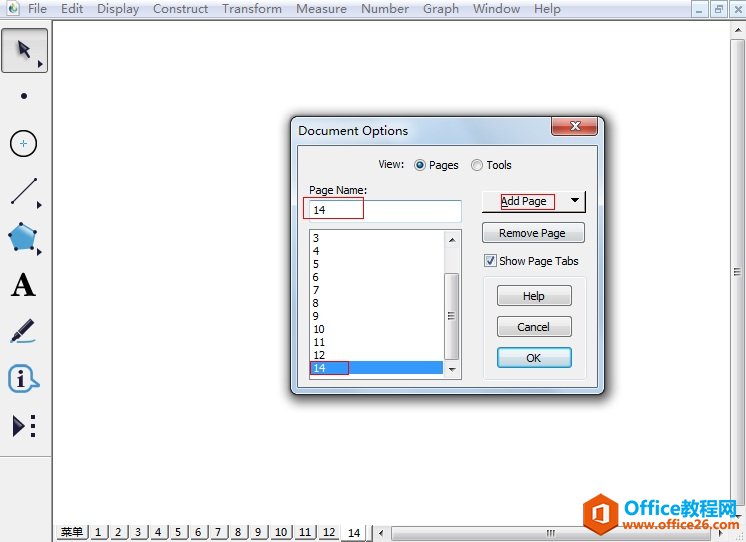Open the Transform menu
Screen dimensions: 746x542
coord(252,9)
